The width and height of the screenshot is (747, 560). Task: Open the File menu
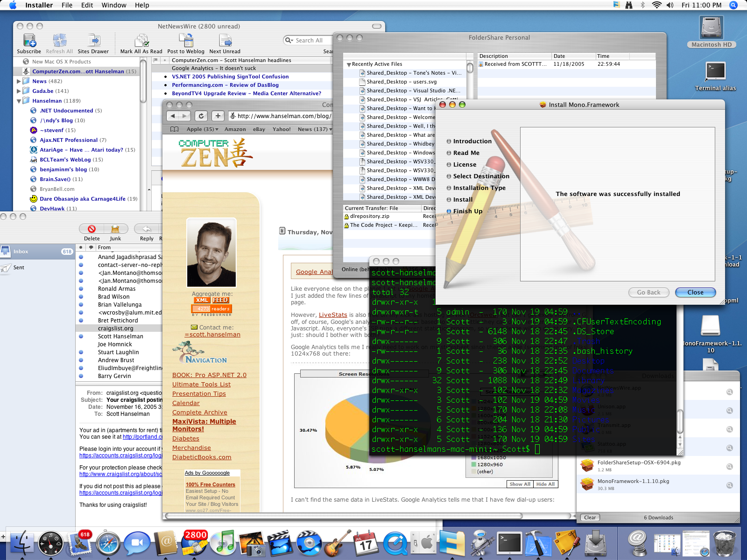tap(67, 5)
